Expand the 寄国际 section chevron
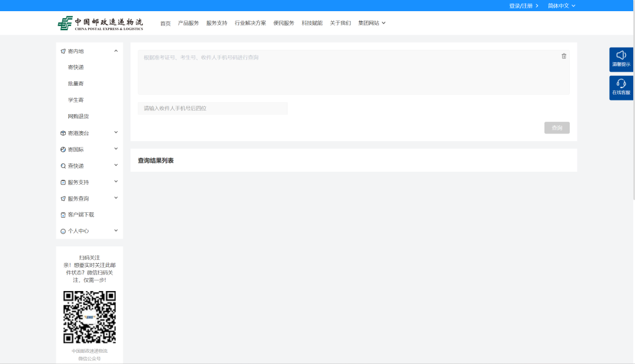The image size is (635, 364). [116, 149]
